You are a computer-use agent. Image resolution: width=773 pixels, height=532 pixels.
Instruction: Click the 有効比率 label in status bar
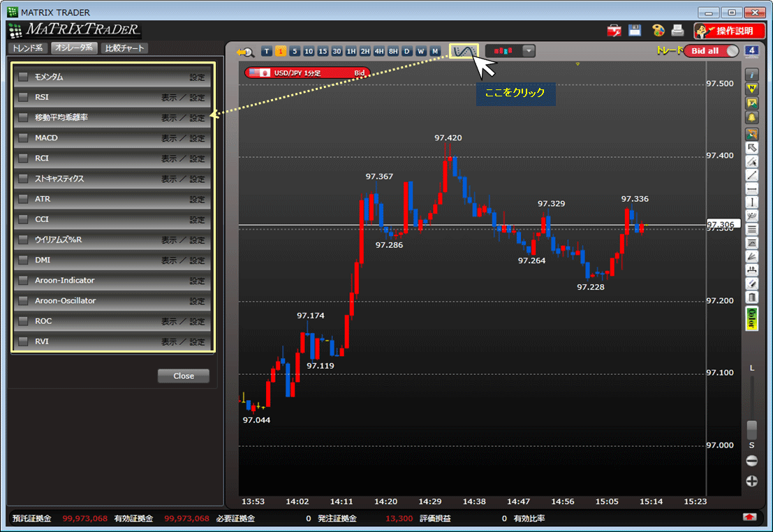click(x=529, y=518)
